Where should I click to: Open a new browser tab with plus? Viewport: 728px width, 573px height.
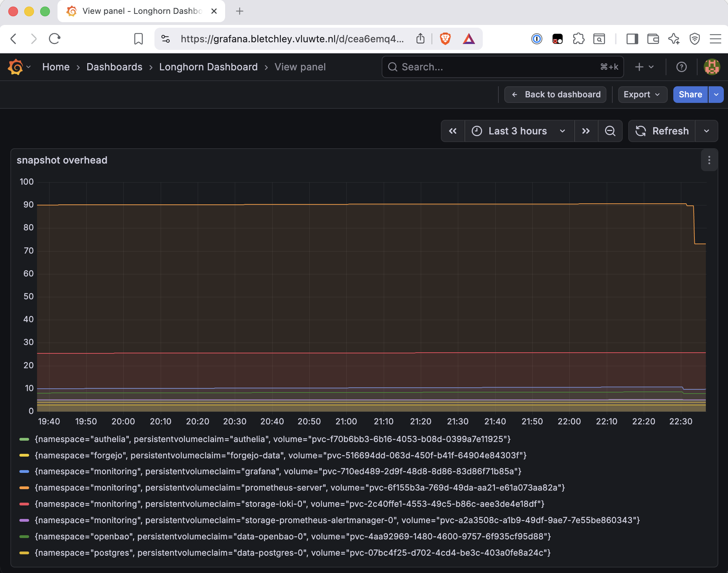(x=240, y=11)
